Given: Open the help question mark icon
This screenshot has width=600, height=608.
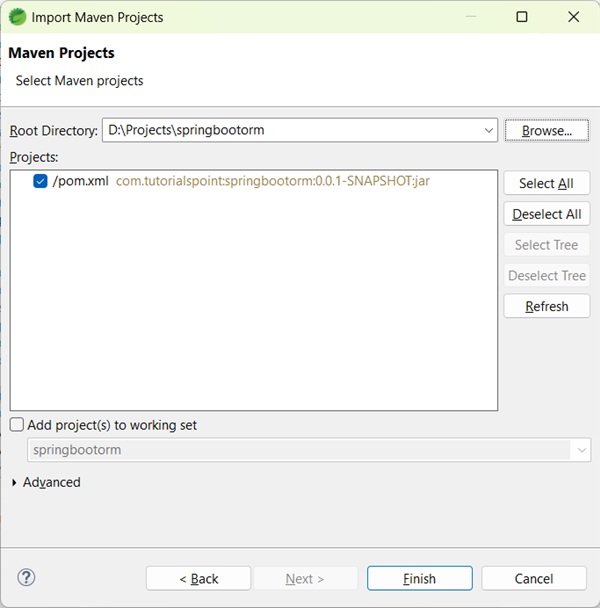Looking at the screenshot, I should (x=27, y=577).
